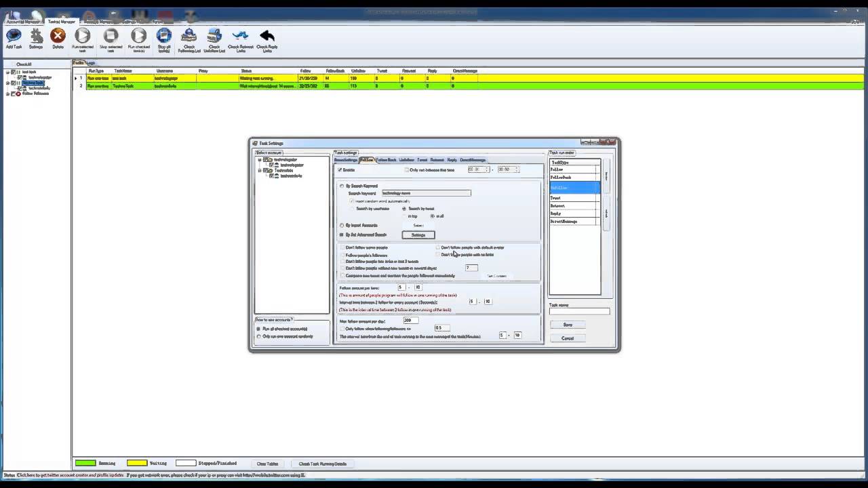
Task: Switch to the Account Manager tab
Action: (23, 22)
